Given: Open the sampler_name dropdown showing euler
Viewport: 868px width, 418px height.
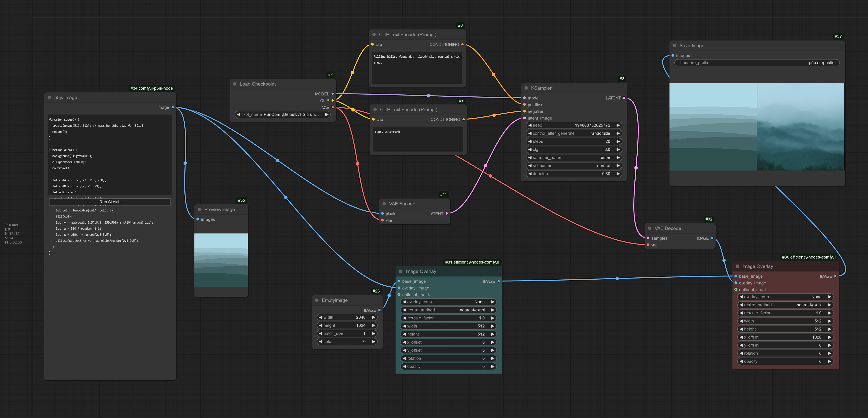Looking at the screenshot, I should point(574,158).
